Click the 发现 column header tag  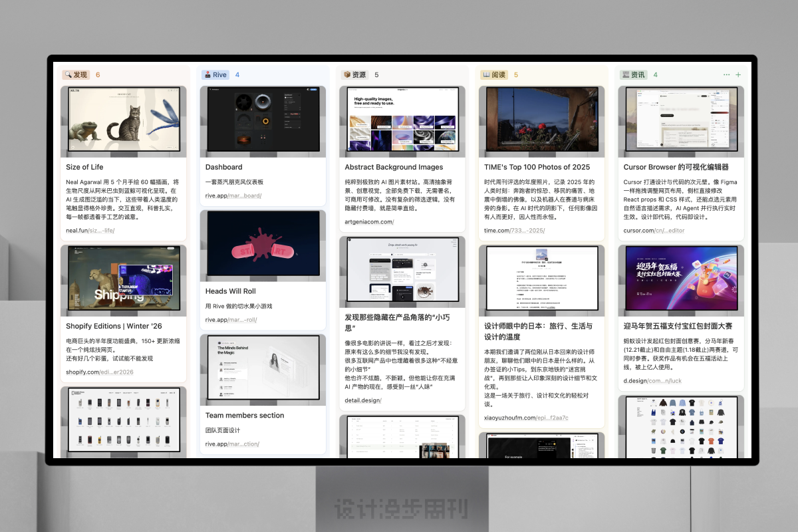tap(76, 75)
